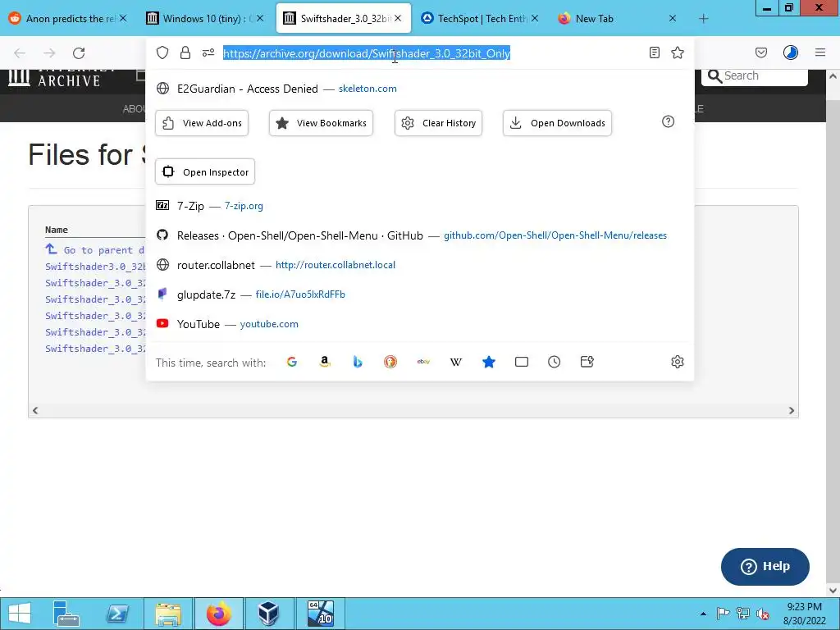Screen dimensions: 840x630
Task: Select the 7-Zip suggestion row
Action: click(x=420, y=206)
